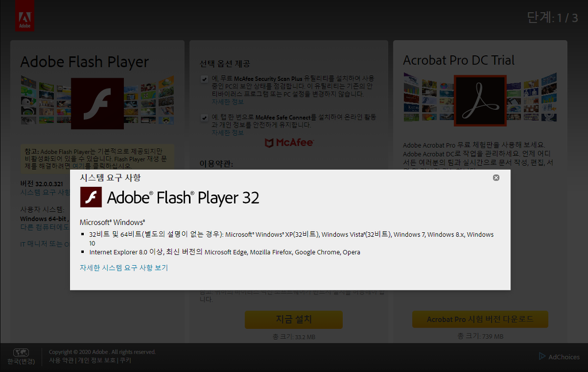
Task: Open the detailed system requirements link (자세한 시스템 요구 사항 보기)
Action: pyautogui.click(x=124, y=268)
